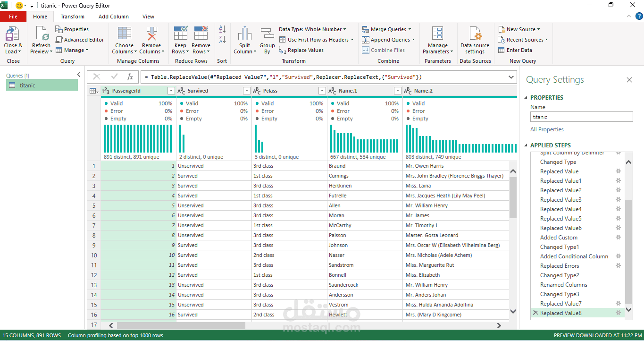Image resolution: width=644 pixels, height=341 pixels.
Task: Click the Refresh Preview icon
Action: click(41, 34)
